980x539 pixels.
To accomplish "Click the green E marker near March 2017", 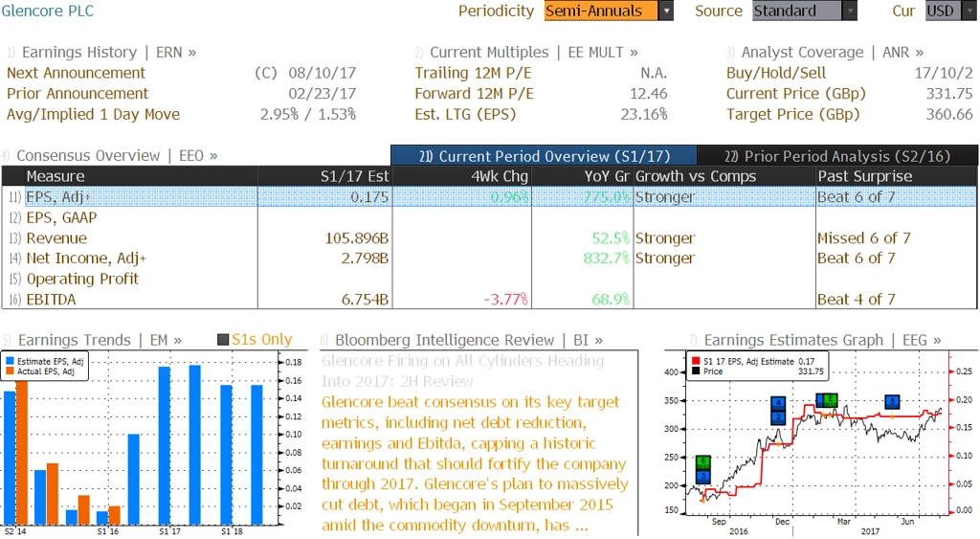I will (x=830, y=400).
